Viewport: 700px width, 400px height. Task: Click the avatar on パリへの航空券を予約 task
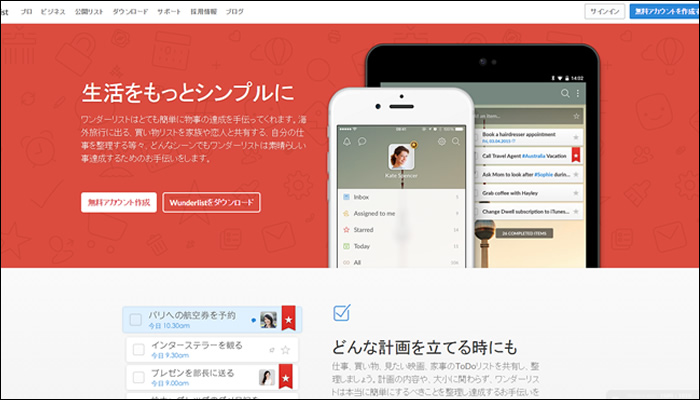[268, 320]
